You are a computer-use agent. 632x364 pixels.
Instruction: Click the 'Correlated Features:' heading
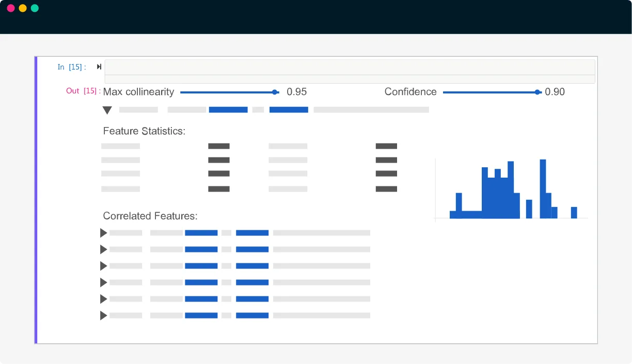coord(150,216)
